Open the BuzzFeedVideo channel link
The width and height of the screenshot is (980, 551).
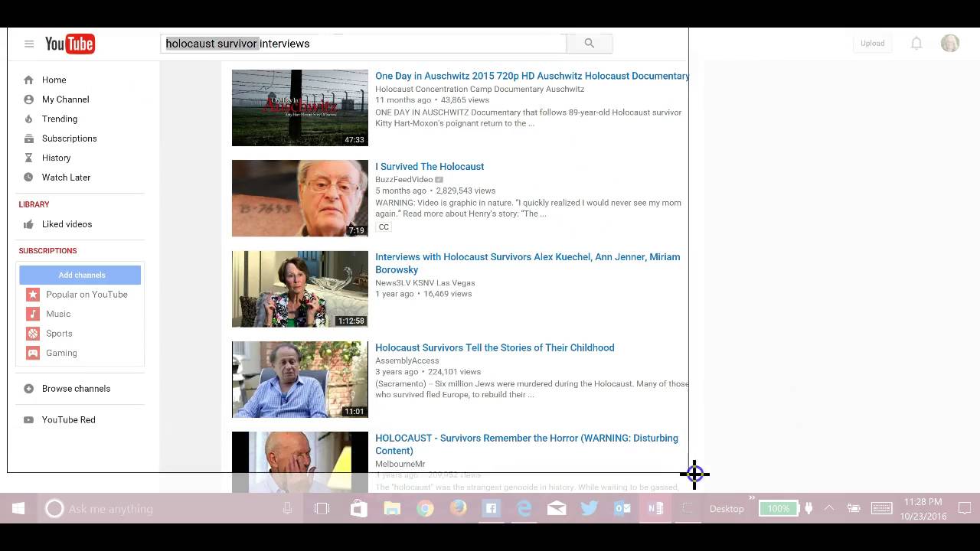404,180
